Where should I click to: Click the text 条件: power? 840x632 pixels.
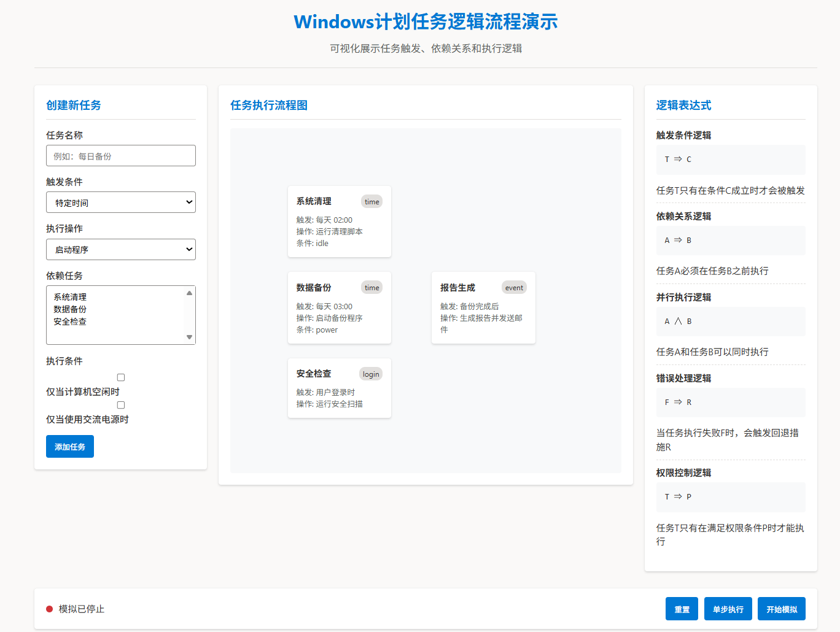point(317,329)
